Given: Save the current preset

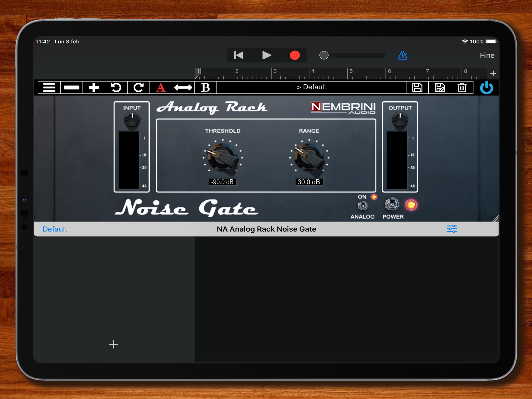Looking at the screenshot, I should 417,87.
